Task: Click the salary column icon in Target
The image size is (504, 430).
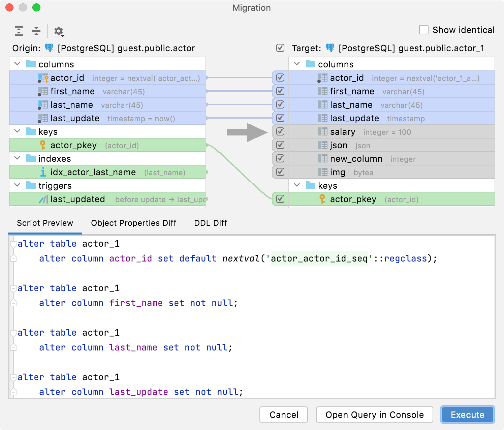Action: (322, 132)
